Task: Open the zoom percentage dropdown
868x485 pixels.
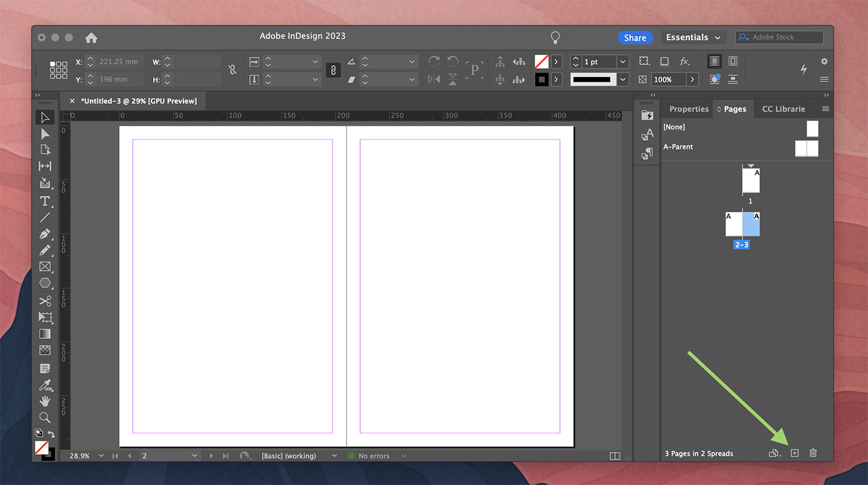Action: click(x=100, y=455)
